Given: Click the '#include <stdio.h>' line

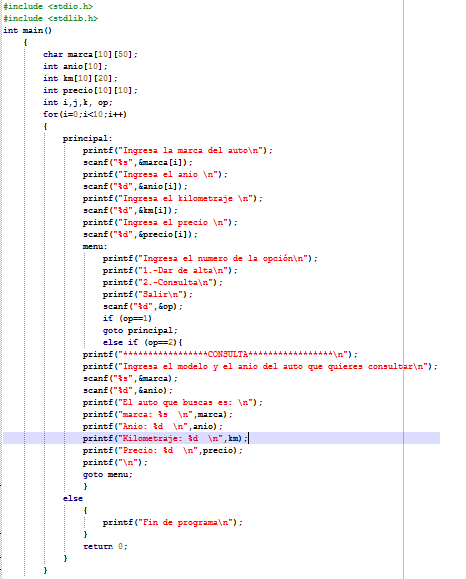Looking at the screenshot, I should pyautogui.click(x=48, y=6).
